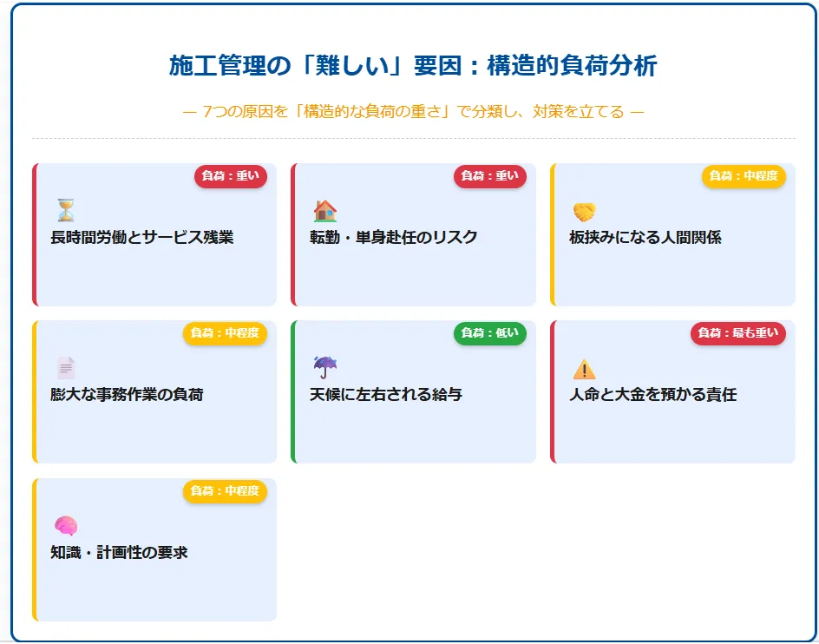The height and width of the screenshot is (644, 819).
Task: Click the house icon on the 転勤 card
Action: tap(324, 211)
